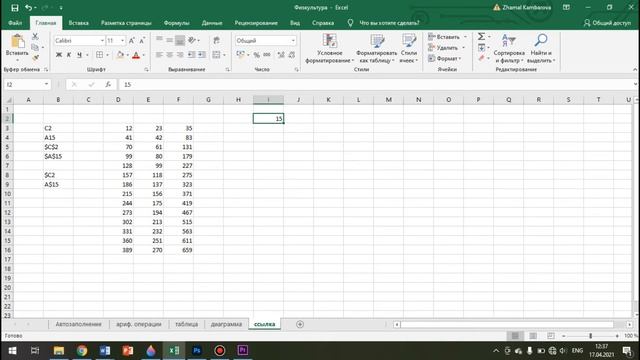The image size is (640, 360).
Task: Align text to the left
Action: point(159,55)
